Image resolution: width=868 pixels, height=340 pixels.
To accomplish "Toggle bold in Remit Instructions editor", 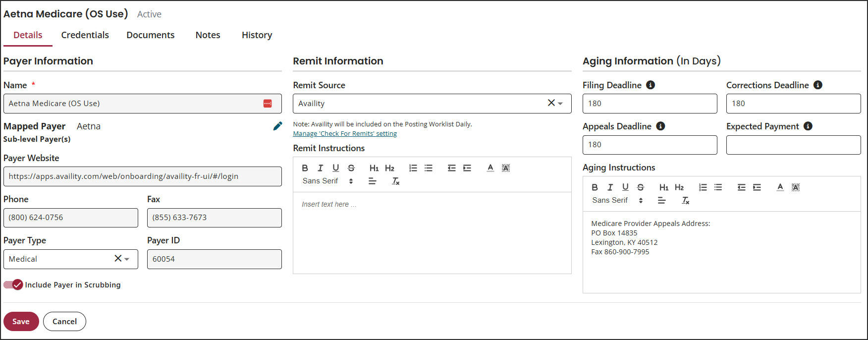I will coord(305,168).
